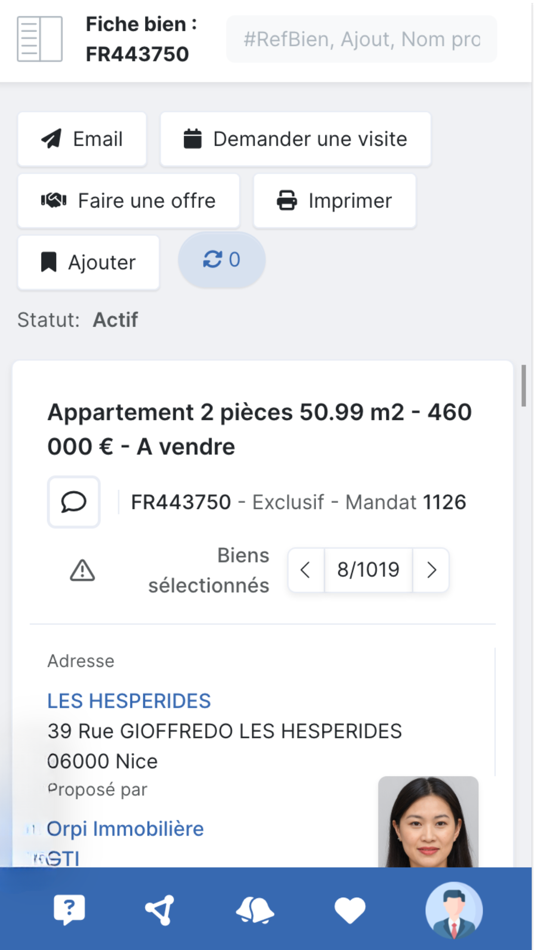Click the Email button
The image size is (534, 950).
[82, 139]
